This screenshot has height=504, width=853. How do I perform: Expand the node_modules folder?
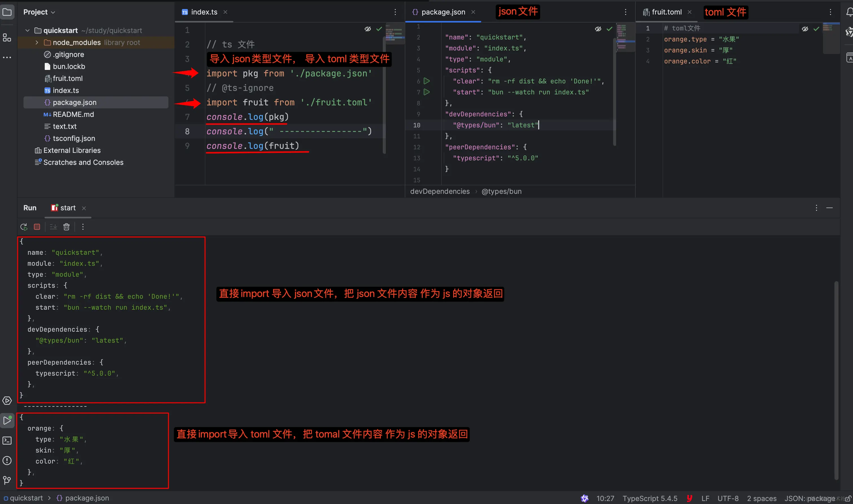point(37,43)
